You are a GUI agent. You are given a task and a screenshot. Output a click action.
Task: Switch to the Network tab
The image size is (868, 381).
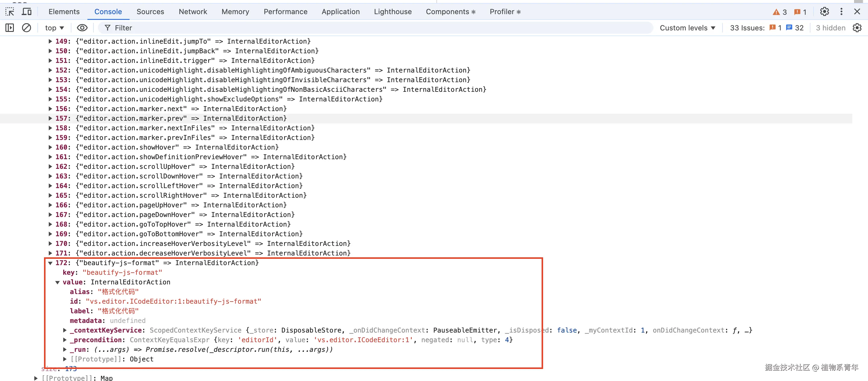pyautogui.click(x=193, y=12)
